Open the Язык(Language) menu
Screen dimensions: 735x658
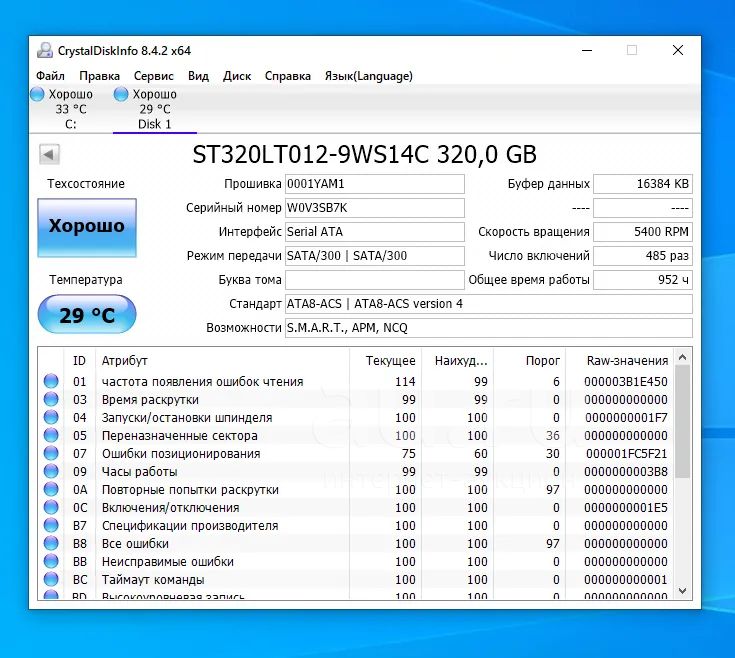coord(368,76)
